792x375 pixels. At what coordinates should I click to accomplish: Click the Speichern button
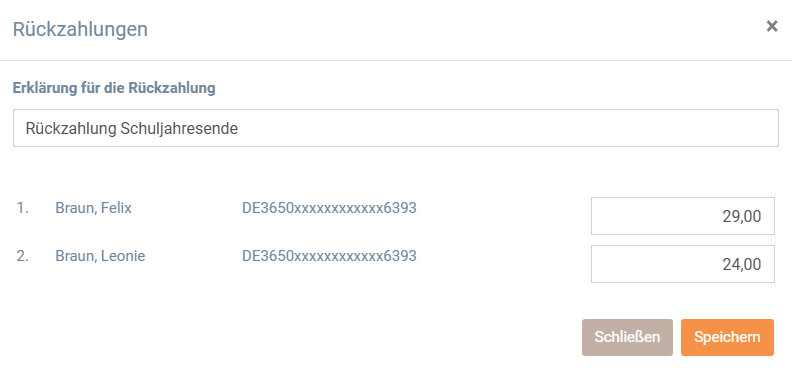click(x=727, y=337)
